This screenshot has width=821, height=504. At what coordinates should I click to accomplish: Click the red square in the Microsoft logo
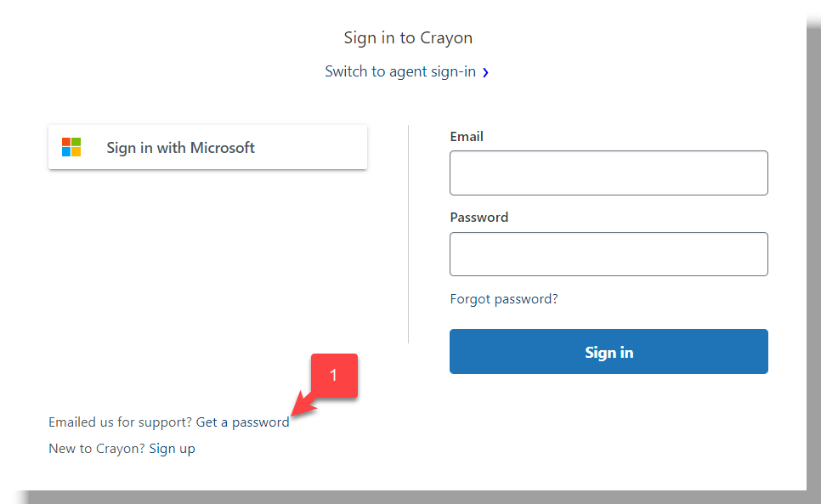click(67, 141)
